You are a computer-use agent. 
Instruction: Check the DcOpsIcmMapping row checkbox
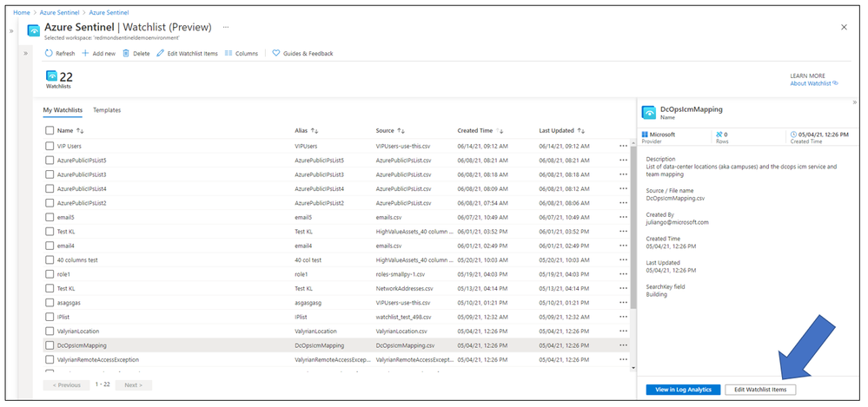50,345
